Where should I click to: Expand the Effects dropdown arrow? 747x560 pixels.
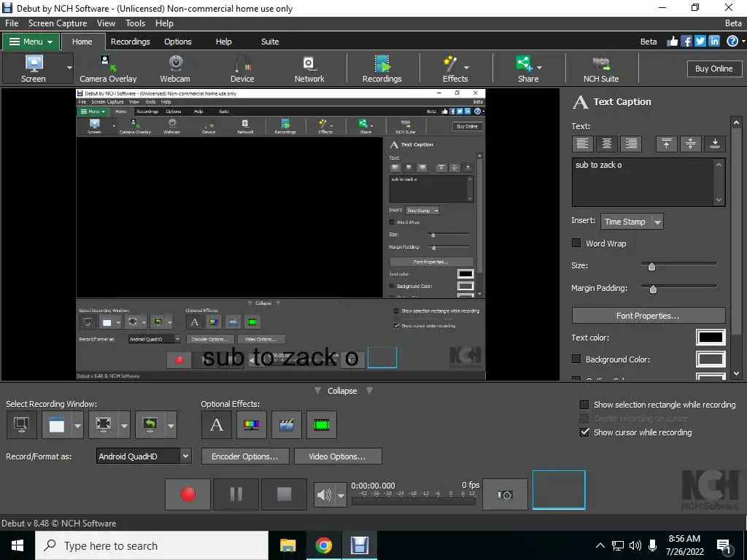(x=466, y=68)
